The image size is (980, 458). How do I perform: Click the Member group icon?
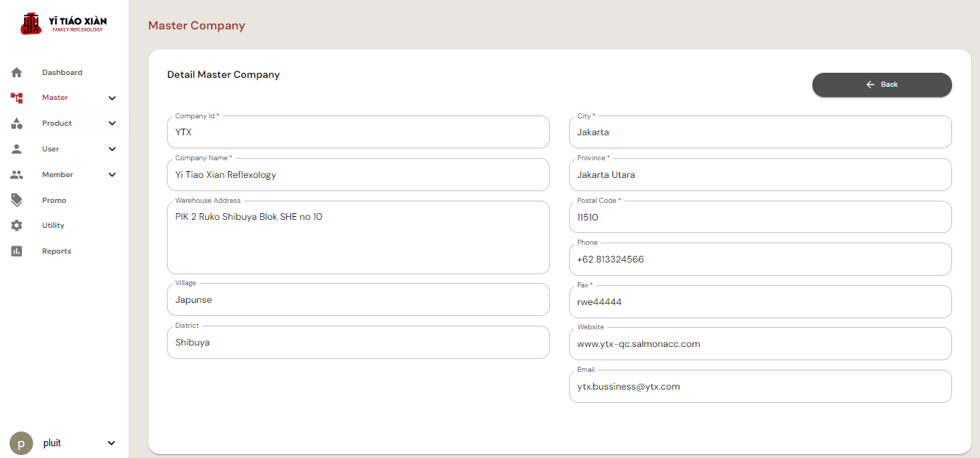[x=16, y=175]
